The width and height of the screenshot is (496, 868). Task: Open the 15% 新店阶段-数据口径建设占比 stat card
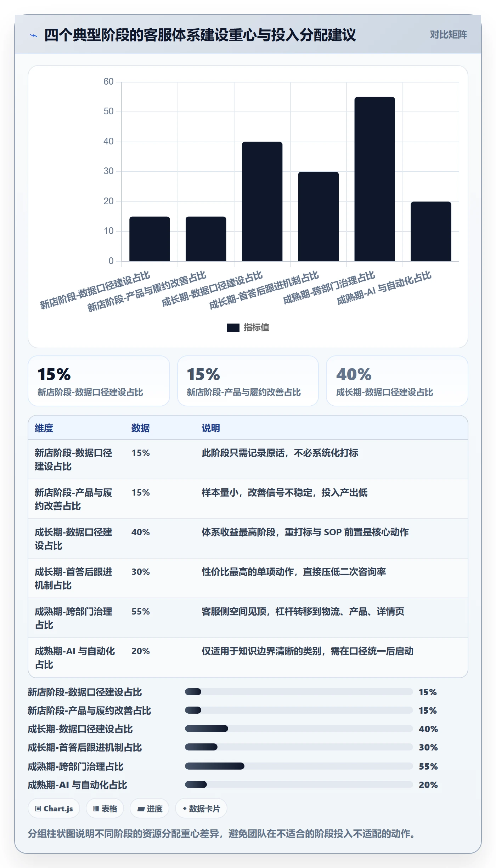pos(99,381)
